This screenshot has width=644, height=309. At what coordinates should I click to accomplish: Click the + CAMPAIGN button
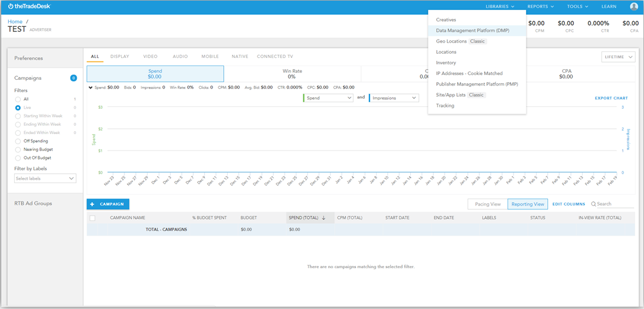coord(108,204)
